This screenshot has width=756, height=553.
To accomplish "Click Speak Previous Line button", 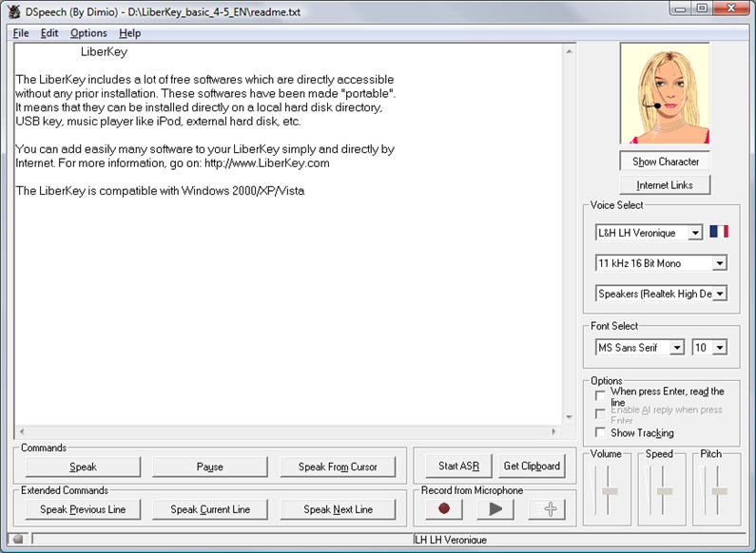I will point(83,509).
